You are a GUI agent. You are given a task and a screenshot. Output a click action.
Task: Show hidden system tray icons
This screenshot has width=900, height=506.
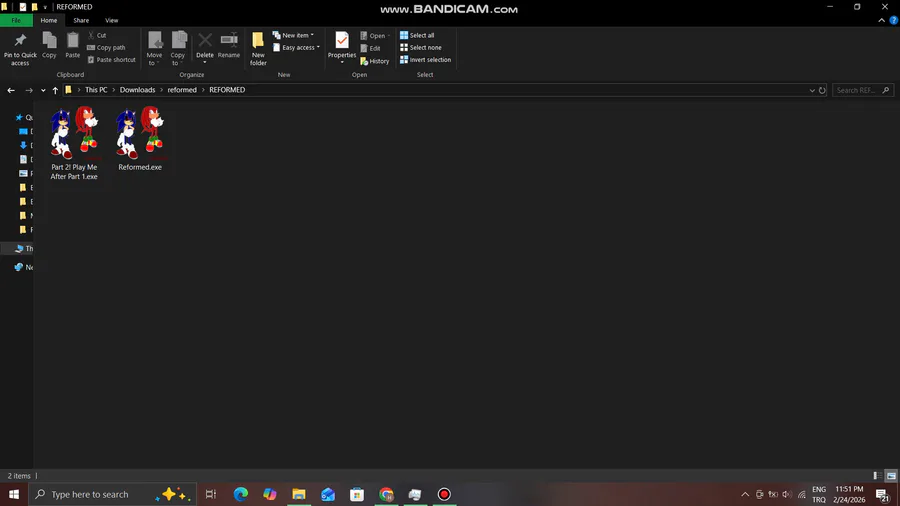(745, 494)
